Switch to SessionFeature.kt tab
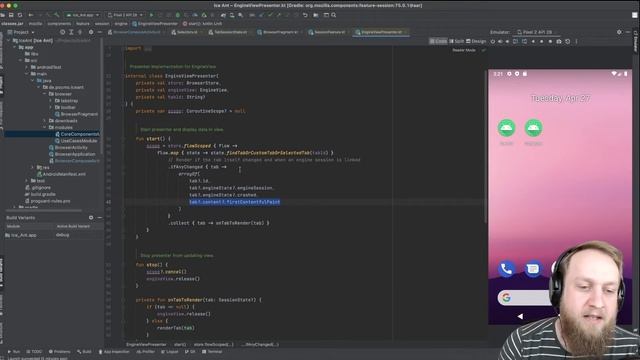The image size is (640, 360). tap(327, 32)
